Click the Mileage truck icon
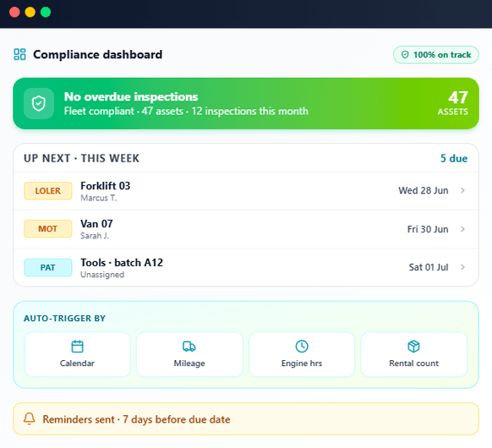The image size is (492, 448). pyautogui.click(x=189, y=347)
